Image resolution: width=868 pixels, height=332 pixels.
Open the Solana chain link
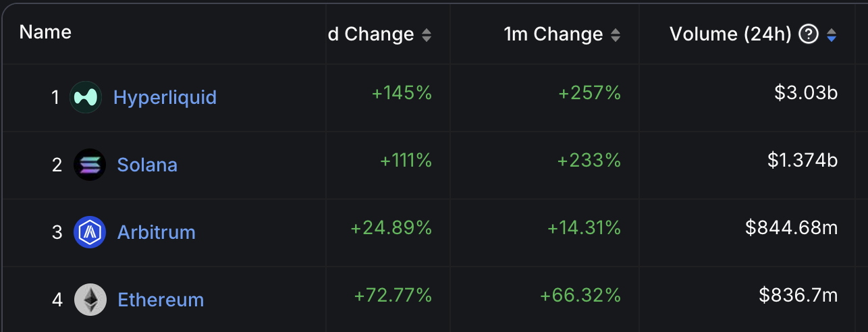(x=147, y=165)
